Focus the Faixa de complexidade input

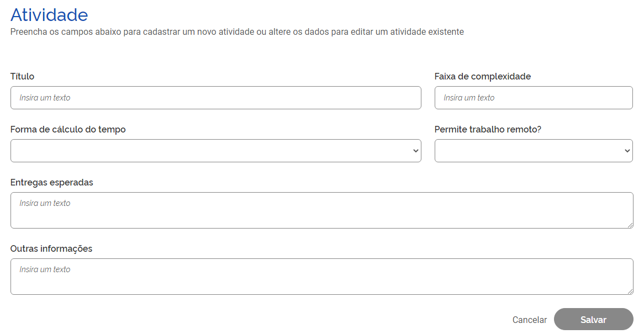[533, 98]
